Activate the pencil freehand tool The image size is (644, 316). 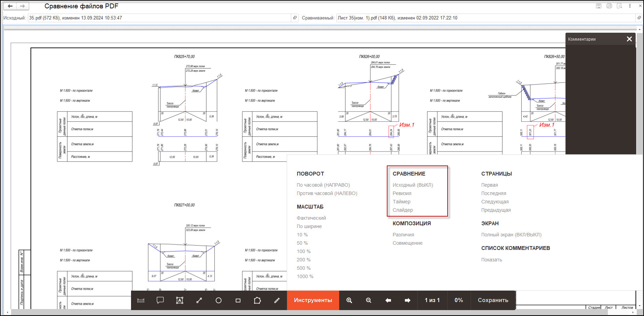coord(277,300)
